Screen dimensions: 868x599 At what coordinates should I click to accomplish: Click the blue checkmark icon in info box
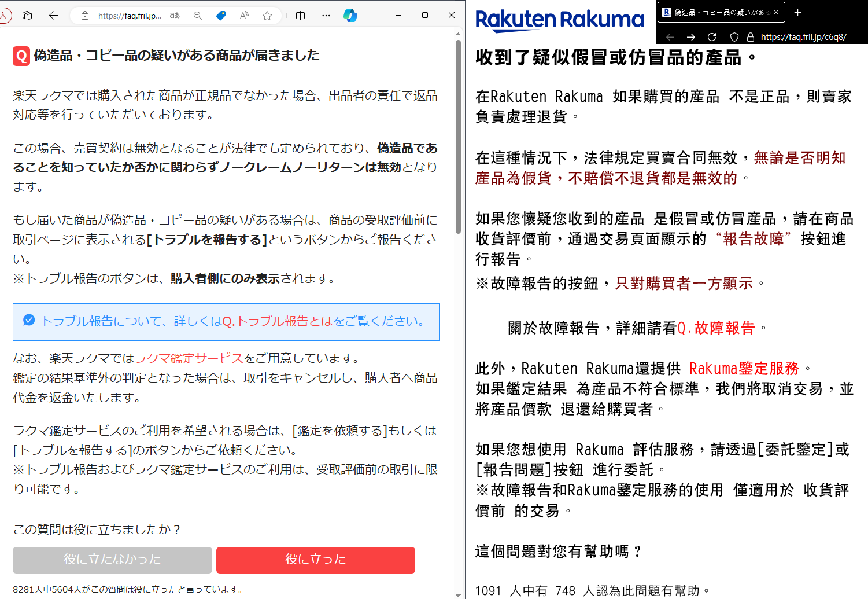click(x=29, y=321)
